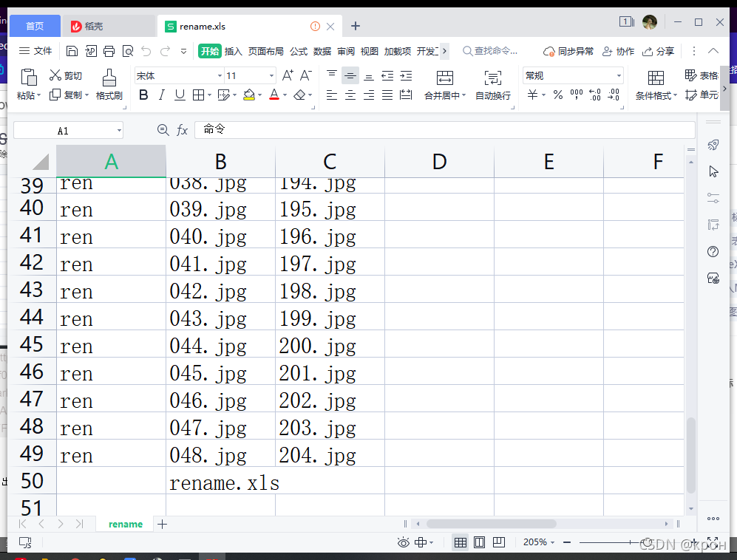Switch to the 插入 tab
The image size is (737, 560).
pyautogui.click(x=233, y=51)
